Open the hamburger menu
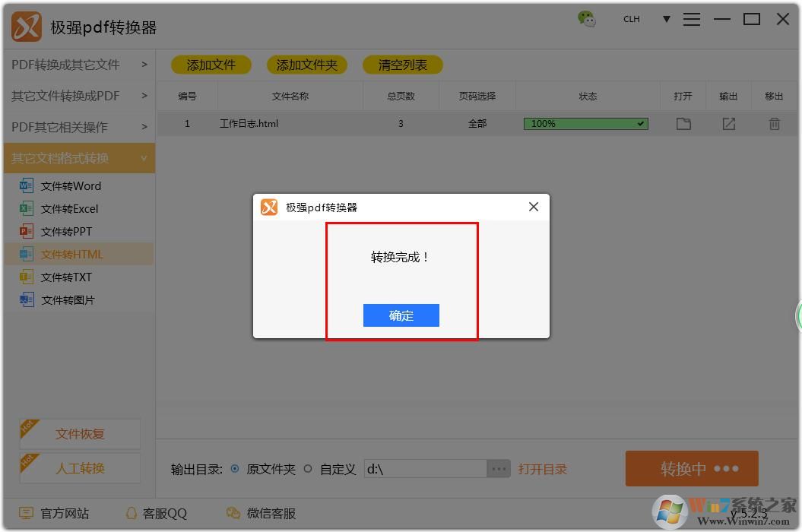 click(691, 19)
